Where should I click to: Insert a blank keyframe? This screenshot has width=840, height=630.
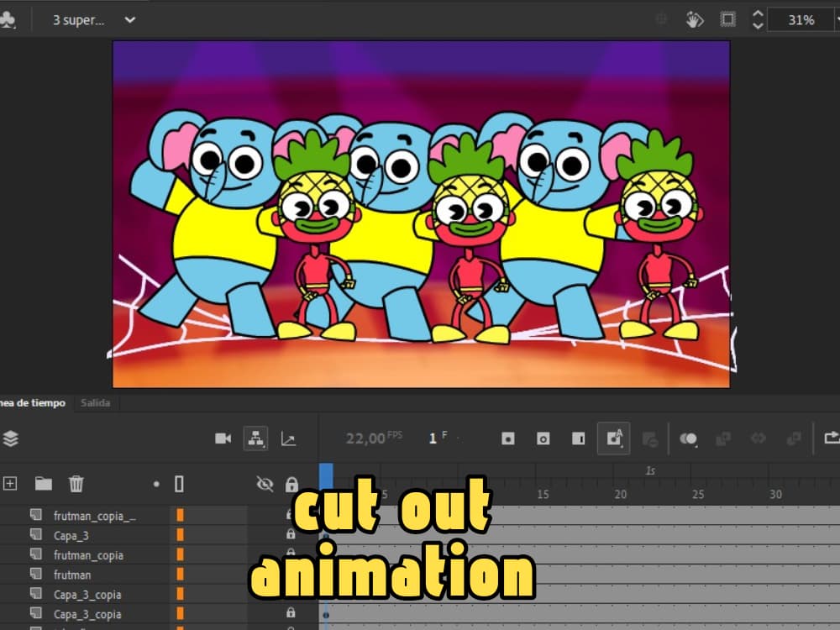pyautogui.click(x=543, y=438)
